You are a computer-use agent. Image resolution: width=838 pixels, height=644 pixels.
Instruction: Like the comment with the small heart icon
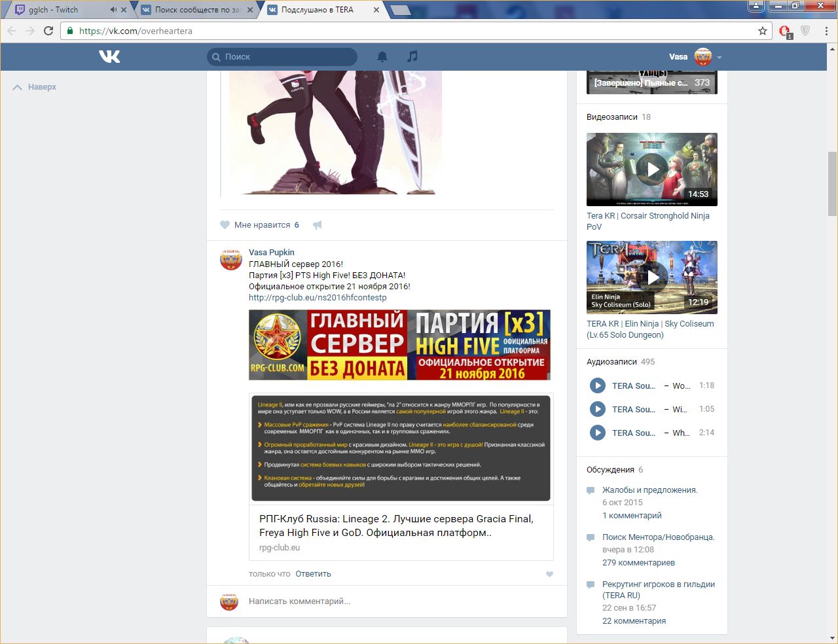click(x=549, y=575)
